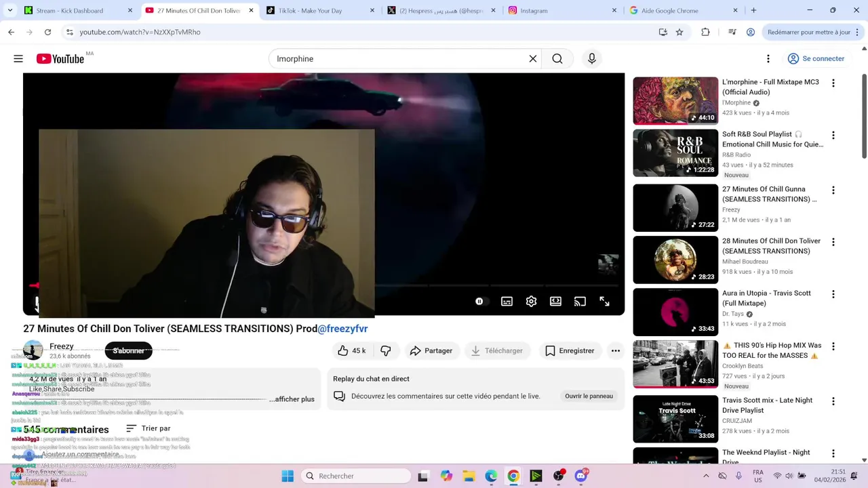Open options menu for Aura in Utopia

point(833,294)
